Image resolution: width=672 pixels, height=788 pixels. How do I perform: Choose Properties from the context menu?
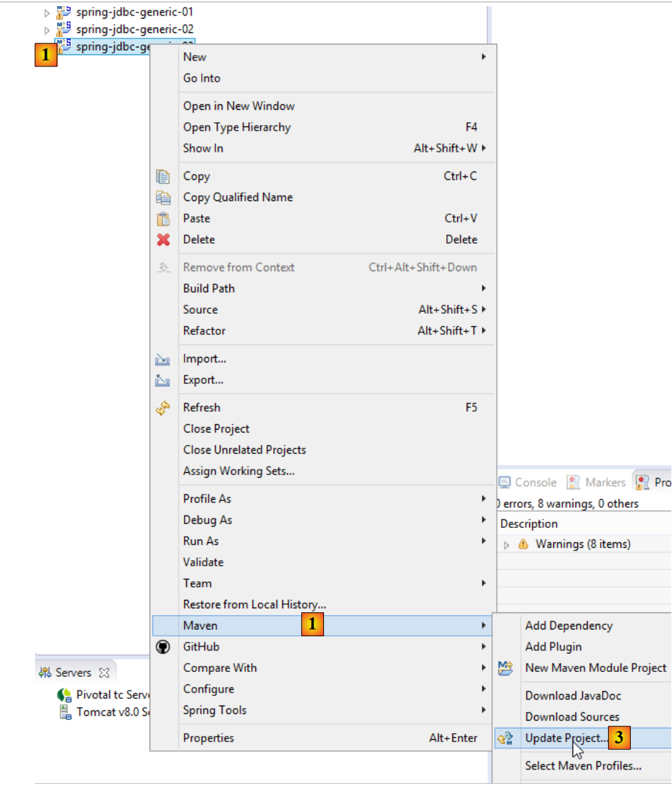pos(208,738)
